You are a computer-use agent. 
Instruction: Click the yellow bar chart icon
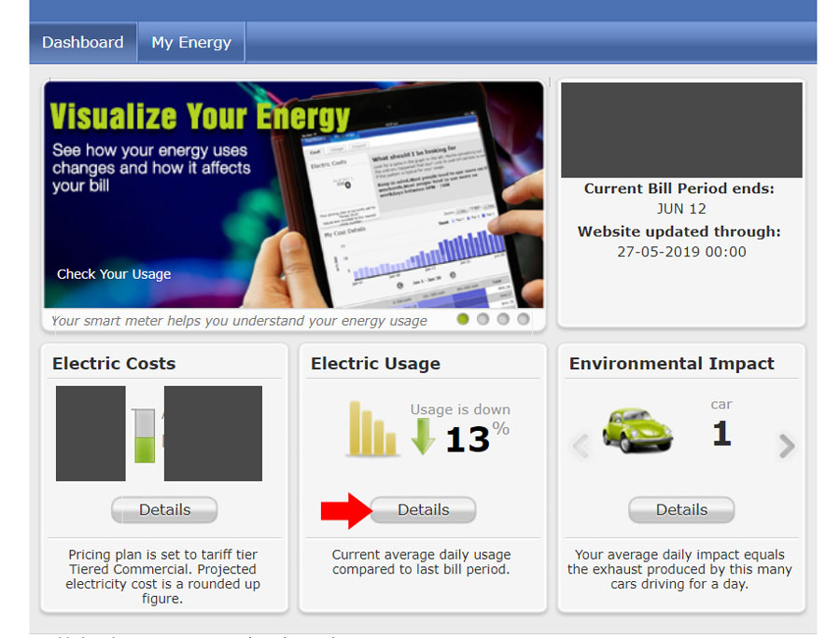(372, 429)
